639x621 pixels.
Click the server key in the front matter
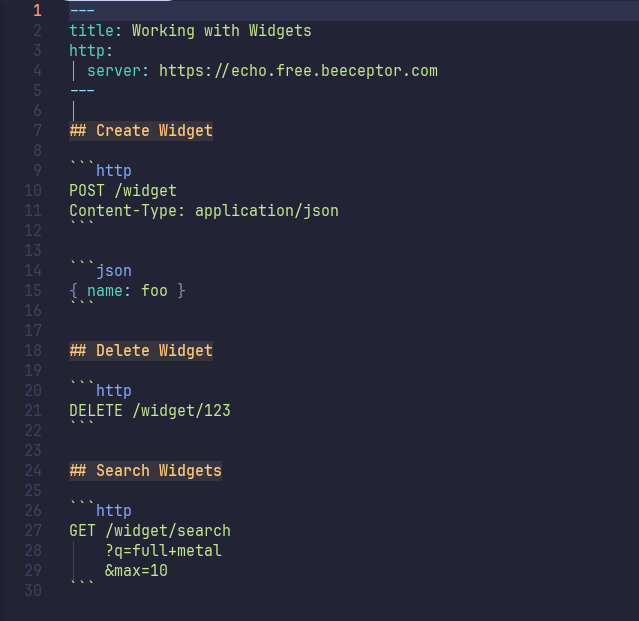(114, 71)
